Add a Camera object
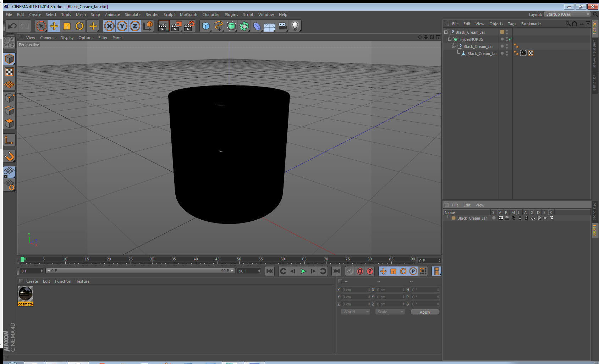The width and height of the screenshot is (599, 364). pyautogui.click(x=282, y=26)
